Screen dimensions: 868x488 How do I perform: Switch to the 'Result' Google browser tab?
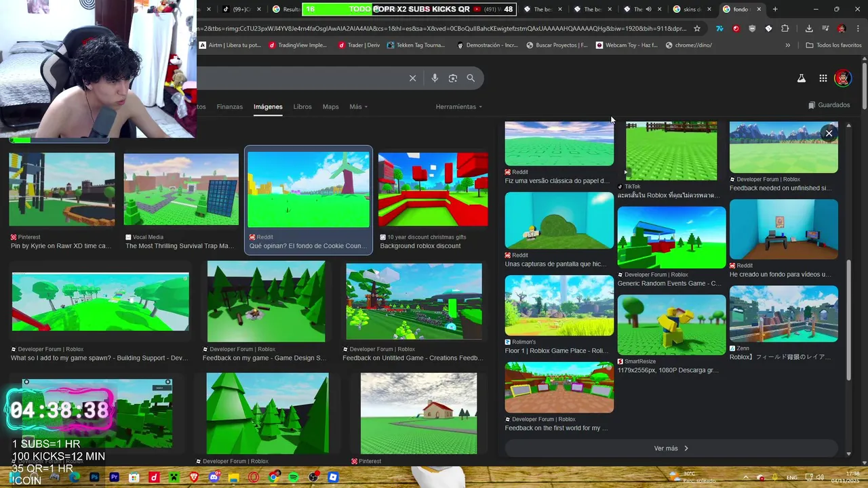(x=285, y=9)
